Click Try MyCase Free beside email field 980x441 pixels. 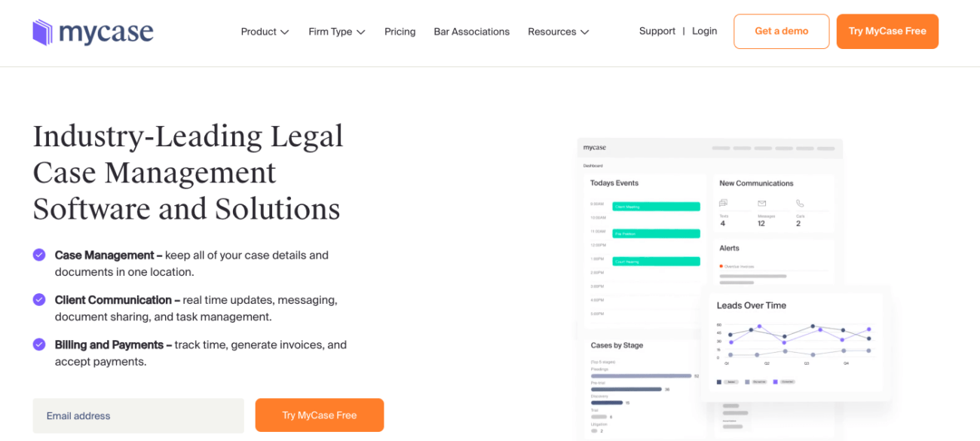(320, 415)
